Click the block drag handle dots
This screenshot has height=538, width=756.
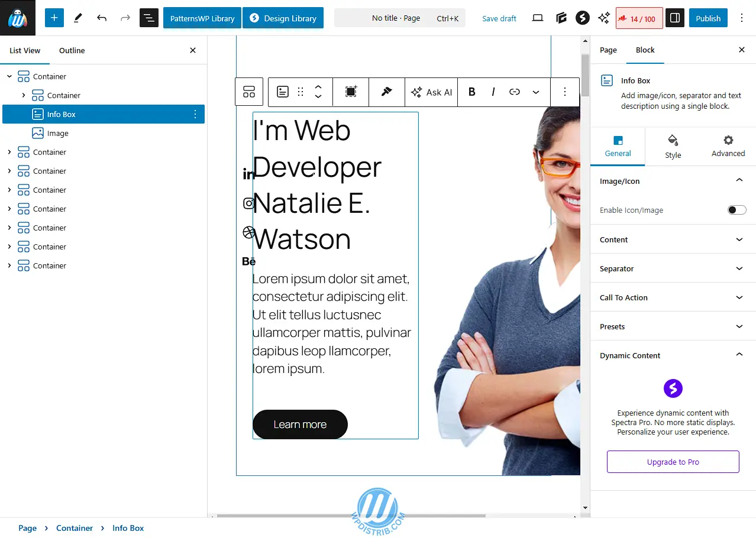tap(301, 92)
